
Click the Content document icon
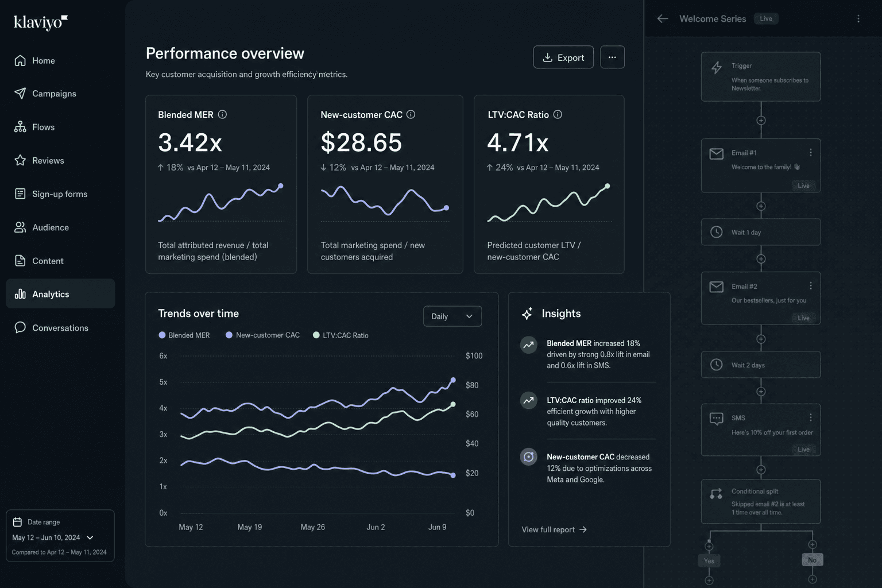(x=20, y=261)
